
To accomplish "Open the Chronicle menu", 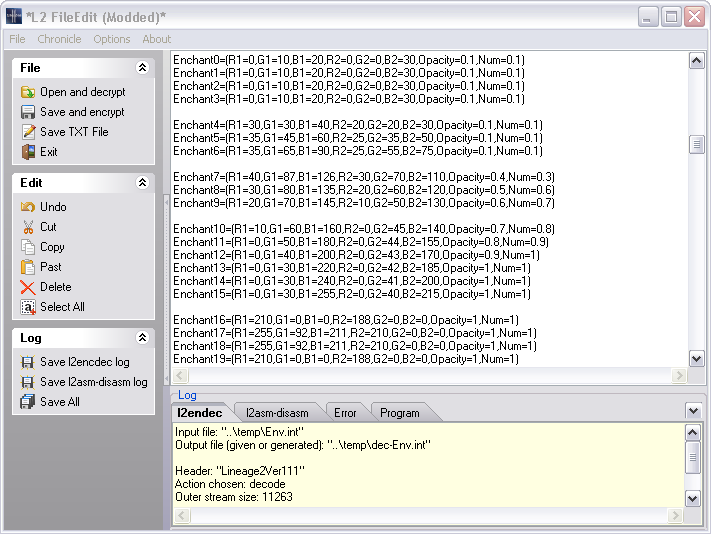I will (x=59, y=39).
